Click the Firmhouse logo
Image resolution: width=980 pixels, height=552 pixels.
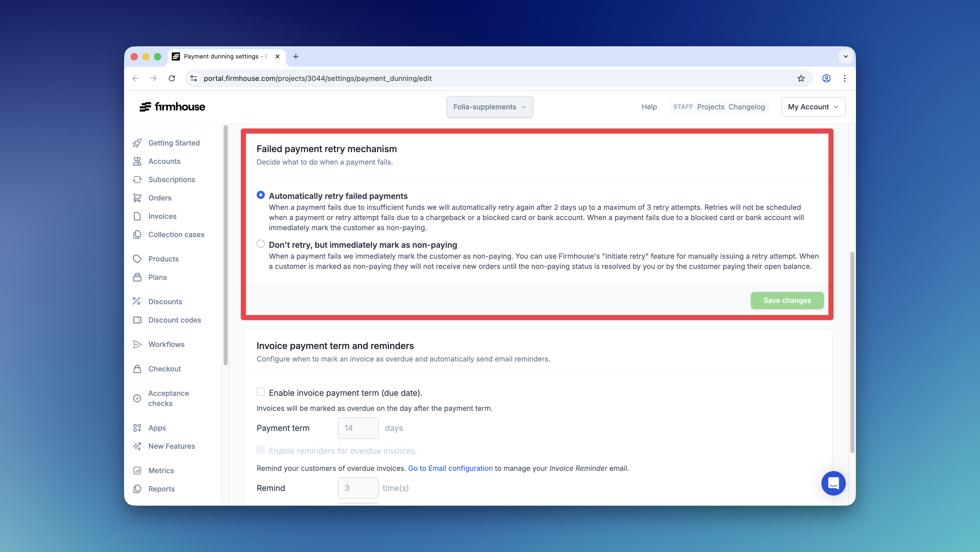click(172, 107)
